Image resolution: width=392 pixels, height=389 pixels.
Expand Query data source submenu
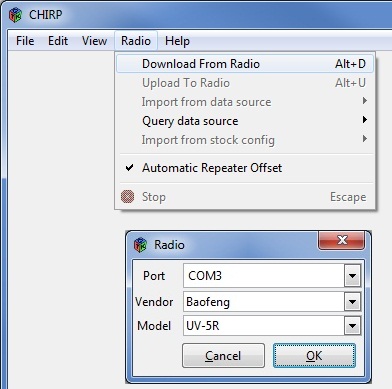click(245, 121)
